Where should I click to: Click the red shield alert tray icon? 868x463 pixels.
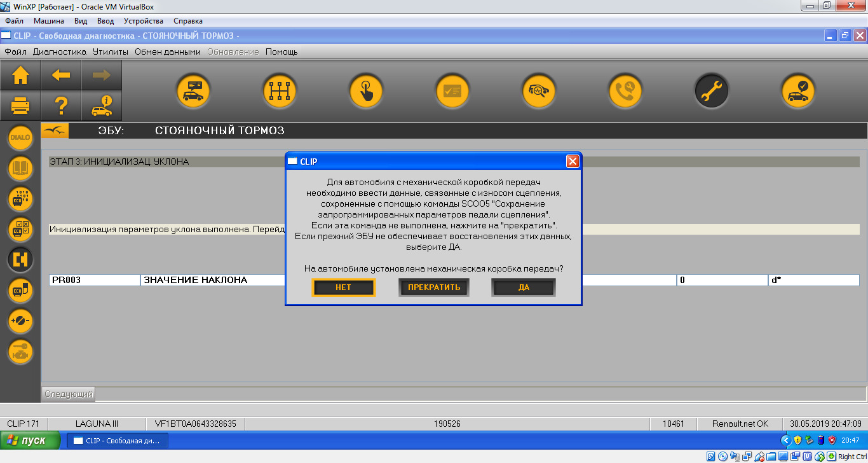pyautogui.click(x=832, y=440)
